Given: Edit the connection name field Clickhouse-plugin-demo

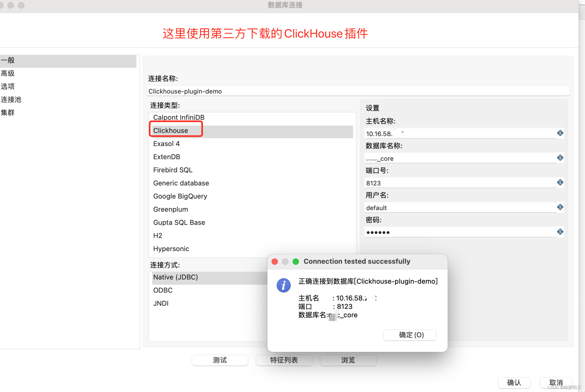Looking at the screenshot, I should pos(358,91).
